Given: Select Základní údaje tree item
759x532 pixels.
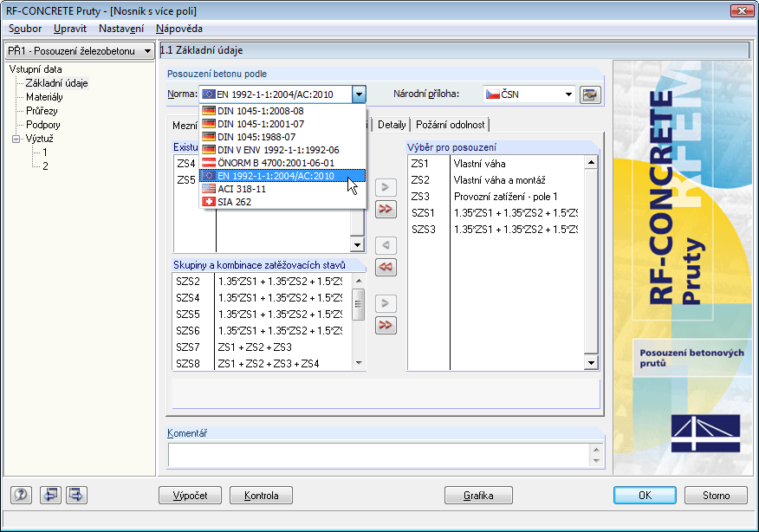Looking at the screenshot, I should click(56, 83).
